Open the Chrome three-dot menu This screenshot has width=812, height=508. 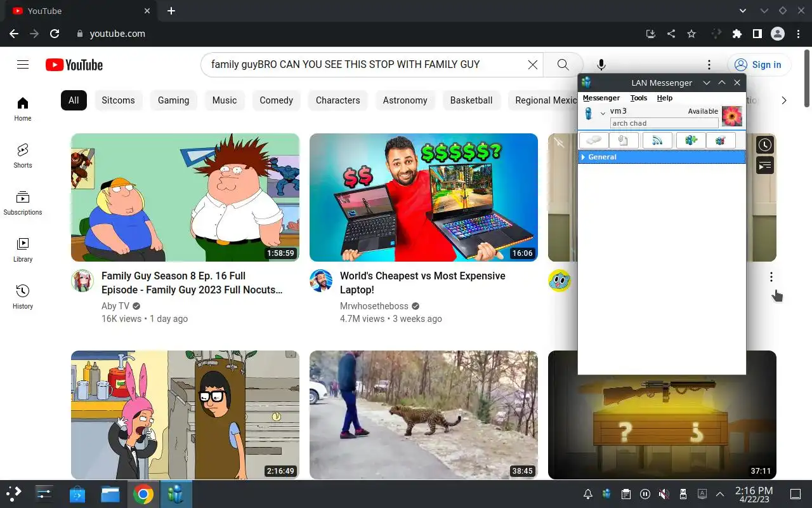(x=798, y=34)
